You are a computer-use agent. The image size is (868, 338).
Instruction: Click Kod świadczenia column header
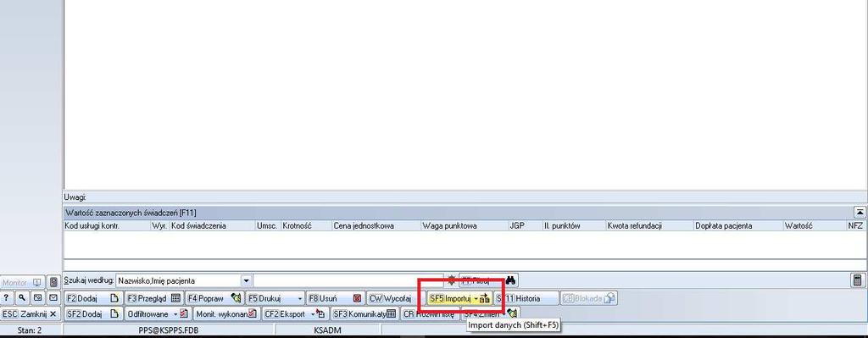point(212,225)
